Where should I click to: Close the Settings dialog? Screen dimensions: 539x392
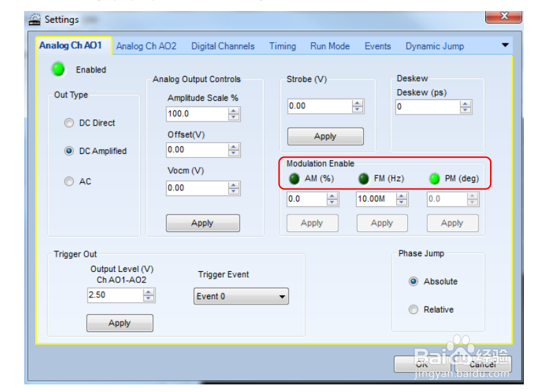(504, 17)
